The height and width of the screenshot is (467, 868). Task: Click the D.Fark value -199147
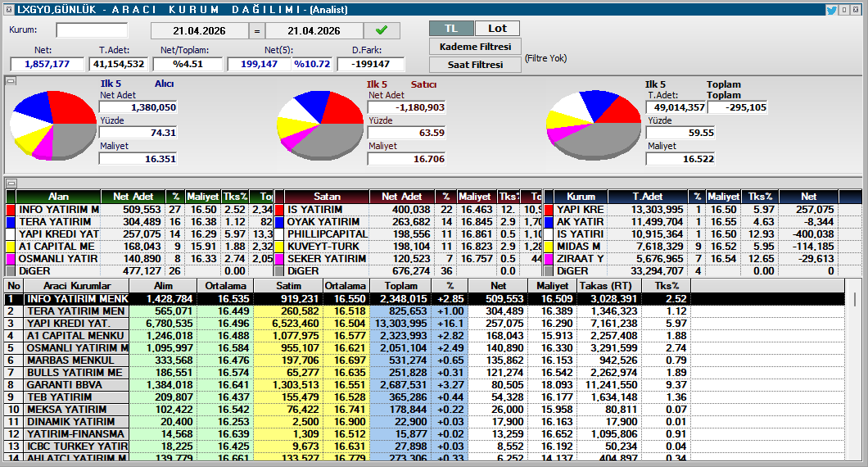click(x=371, y=64)
